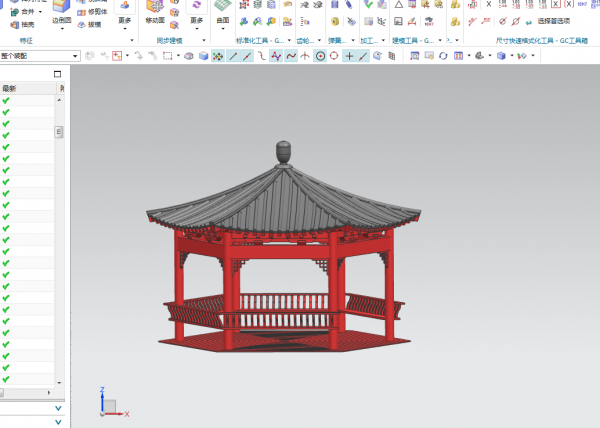Click the boxed X dimension format icon
Image resolution: width=600 pixels, height=428 pixels.
pyautogui.click(x=556, y=4)
